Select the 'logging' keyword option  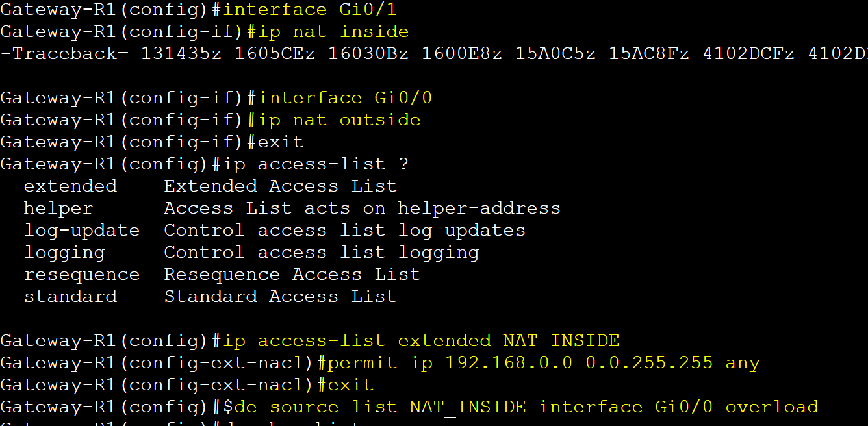click(x=64, y=253)
